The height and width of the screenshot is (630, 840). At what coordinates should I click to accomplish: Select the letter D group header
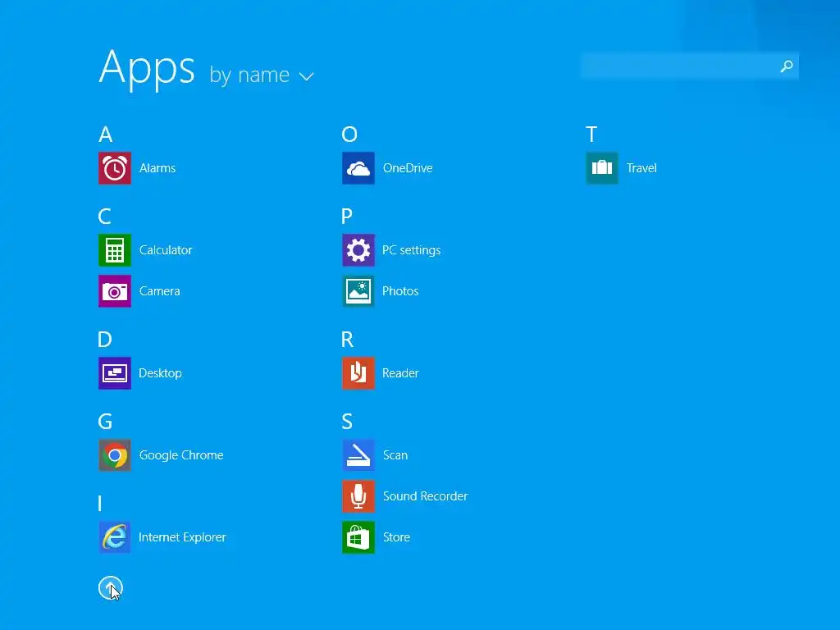(105, 340)
